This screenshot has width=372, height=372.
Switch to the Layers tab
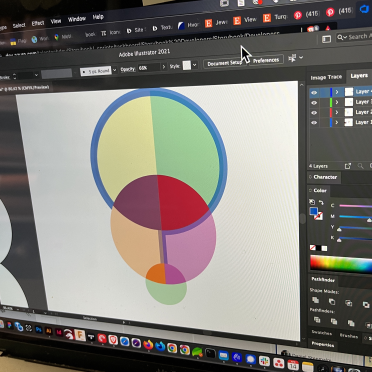click(x=359, y=76)
